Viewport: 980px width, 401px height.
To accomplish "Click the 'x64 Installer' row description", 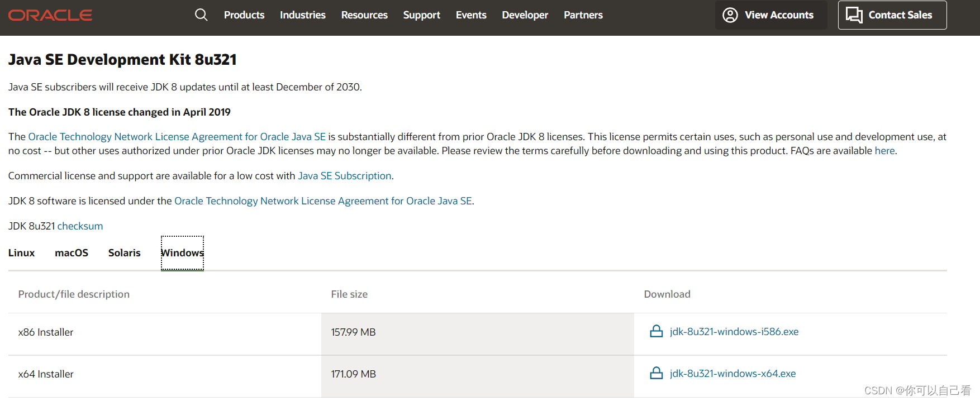I will click(46, 374).
